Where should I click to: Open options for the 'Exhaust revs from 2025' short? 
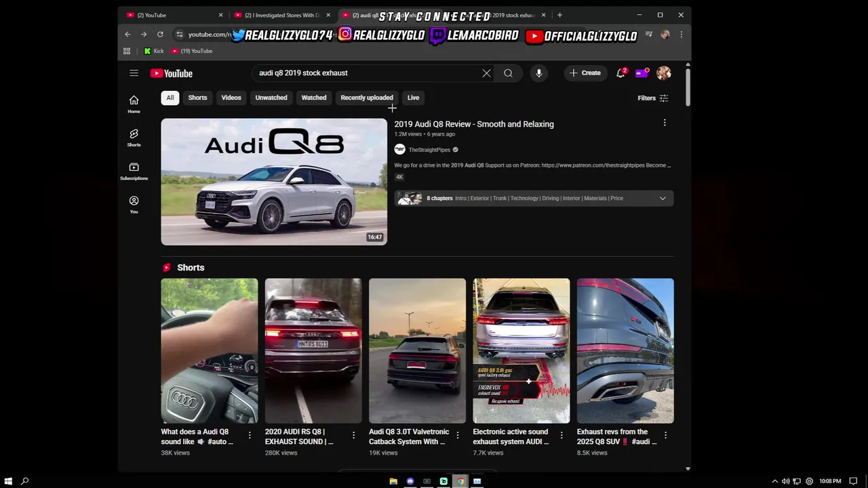click(665, 436)
